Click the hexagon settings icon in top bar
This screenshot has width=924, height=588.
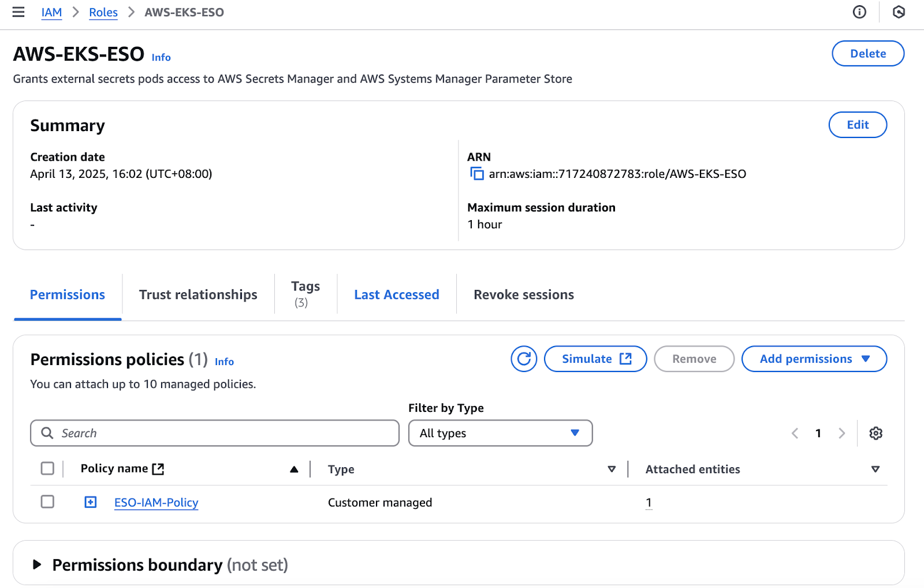click(x=899, y=12)
